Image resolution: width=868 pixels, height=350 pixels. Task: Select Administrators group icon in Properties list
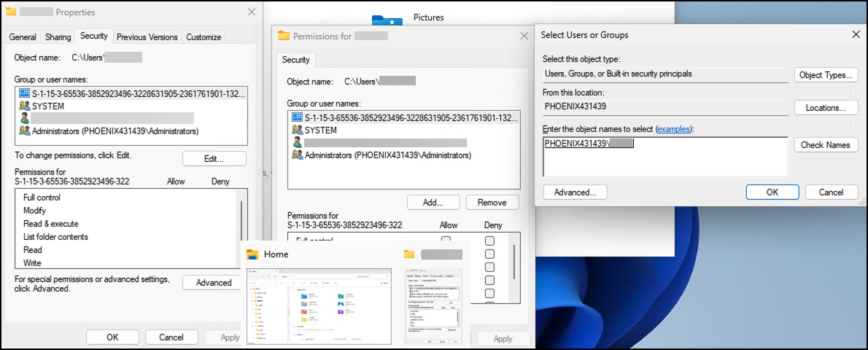click(24, 131)
